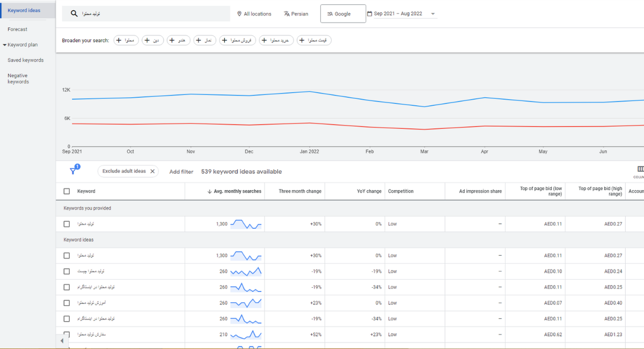This screenshot has width=644, height=349.
Task: Click the Ad impression share column header
Action: coord(480,191)
